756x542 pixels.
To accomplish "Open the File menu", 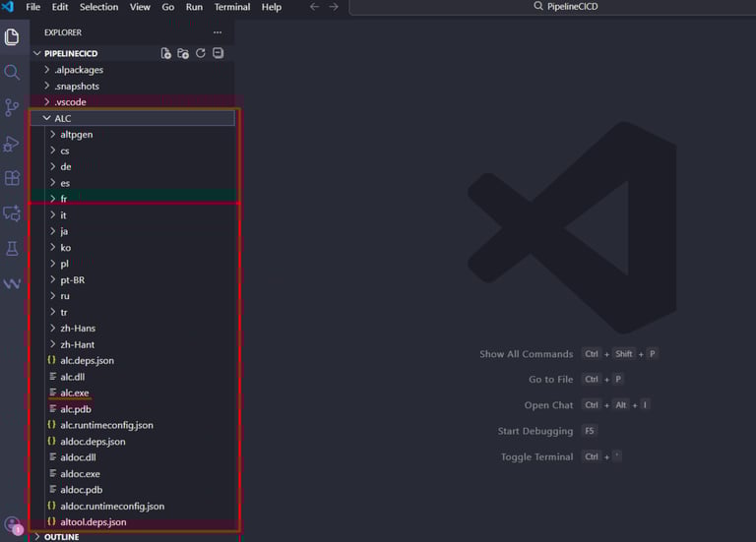I will [32, 7].
